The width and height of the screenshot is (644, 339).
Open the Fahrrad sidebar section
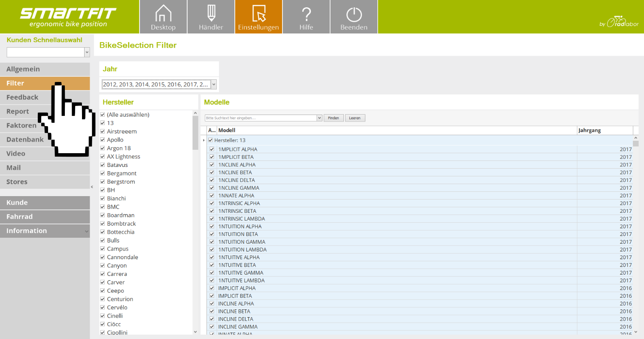click(x=45, y=217)
